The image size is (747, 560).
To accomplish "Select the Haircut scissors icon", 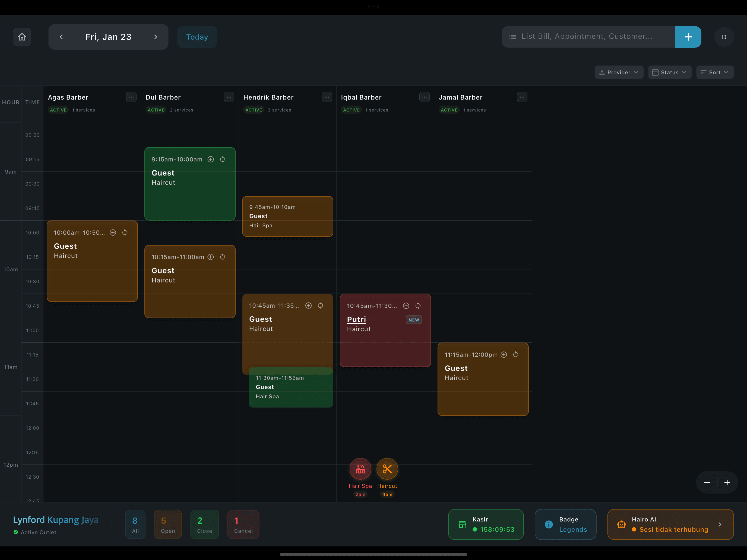I will click(387, 469).
